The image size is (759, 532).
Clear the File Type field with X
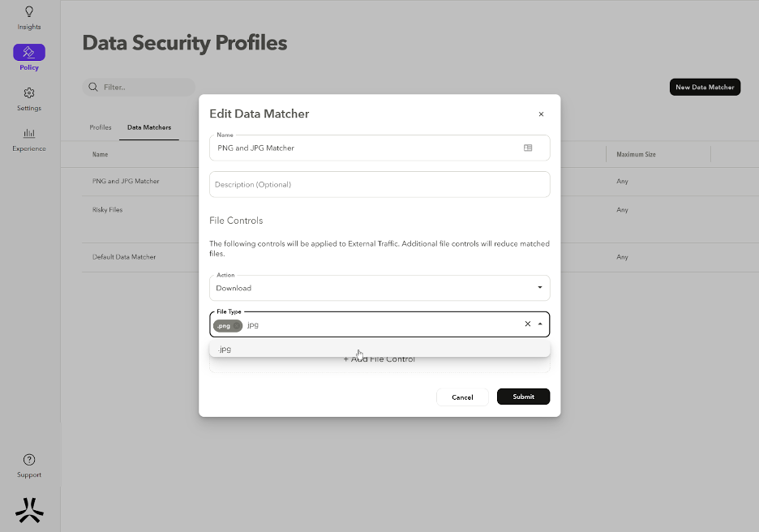(527, 324)
